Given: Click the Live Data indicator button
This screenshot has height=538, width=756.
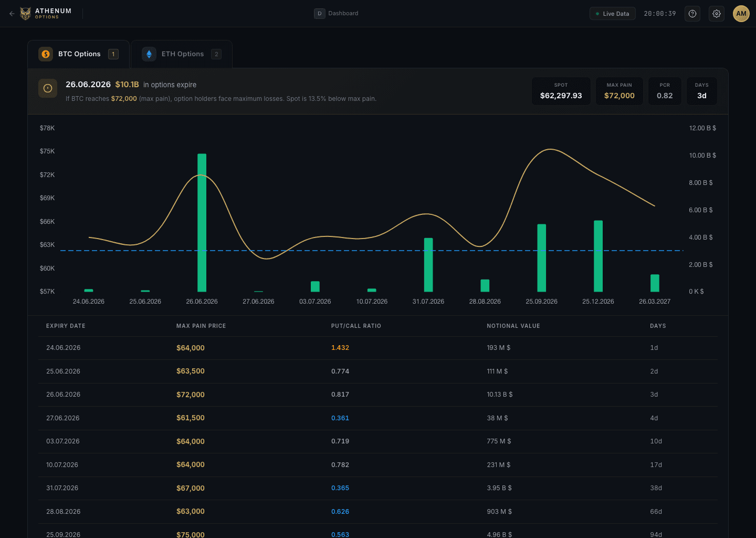Looking at the screenshot, I should coord(613,14).
